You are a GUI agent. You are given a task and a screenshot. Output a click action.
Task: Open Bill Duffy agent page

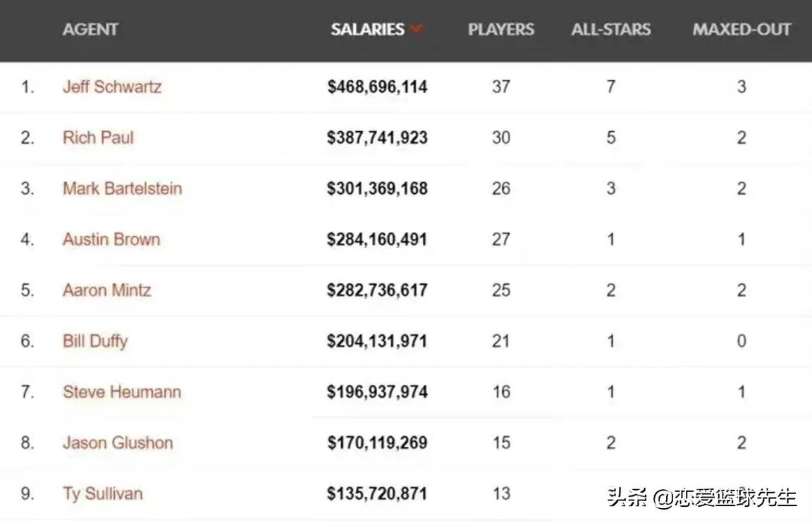[x=95, y=341]
